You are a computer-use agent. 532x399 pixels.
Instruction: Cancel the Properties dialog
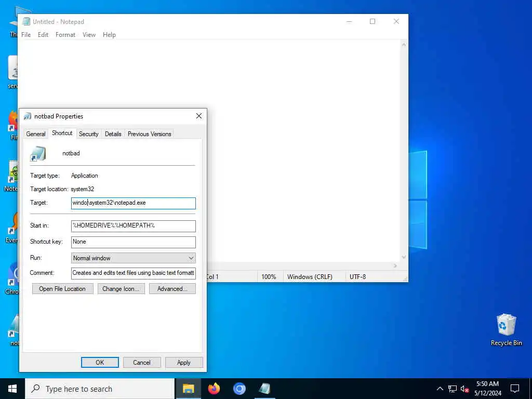click(142, 362)
